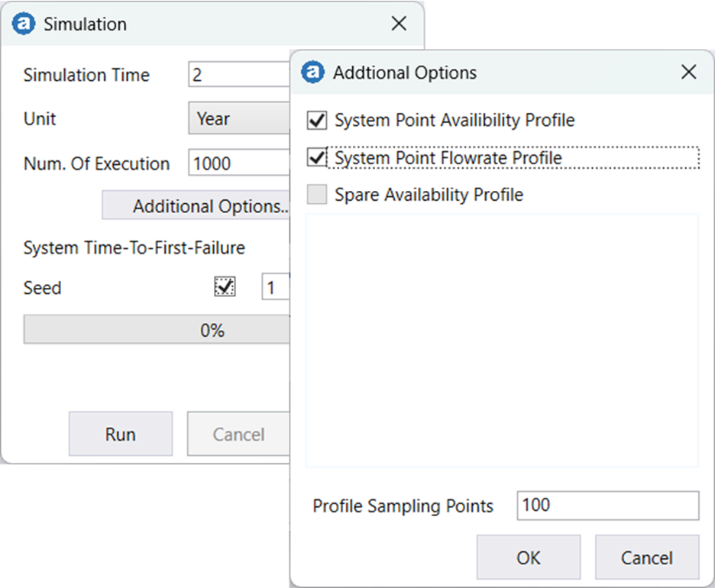The width and height of the screenshot is (715, 588).
Task: Click the 0% progress bar
Action: pyautogui.click(x=157, y=329)
